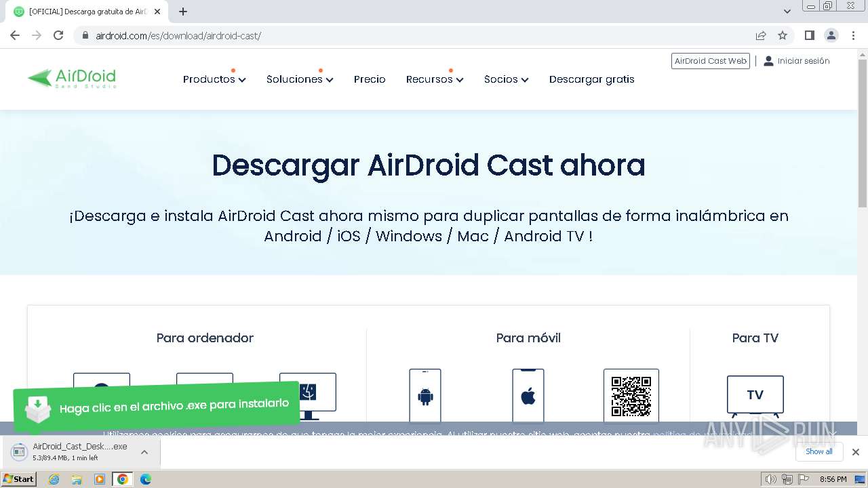The height and width of the screenshot is (488, 868).
Task: Open Descargar gratis menu item
Action: (x=592, y=79)
